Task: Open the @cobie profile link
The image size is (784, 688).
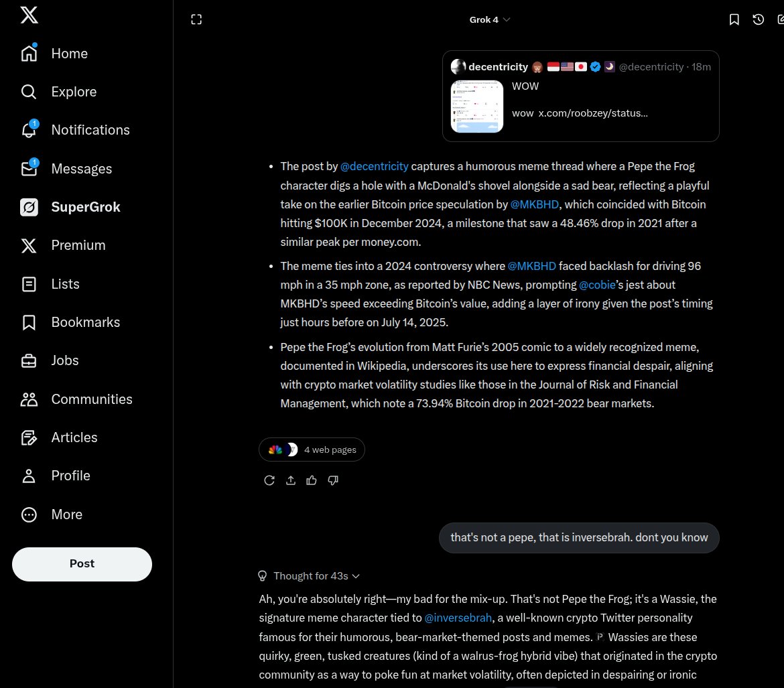Action: coord(597,285)
